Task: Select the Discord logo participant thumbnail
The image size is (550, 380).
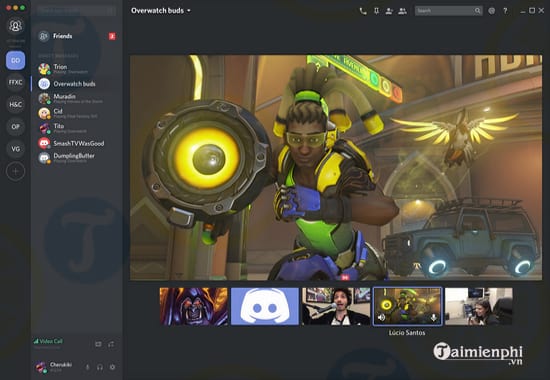Action: 265,307
